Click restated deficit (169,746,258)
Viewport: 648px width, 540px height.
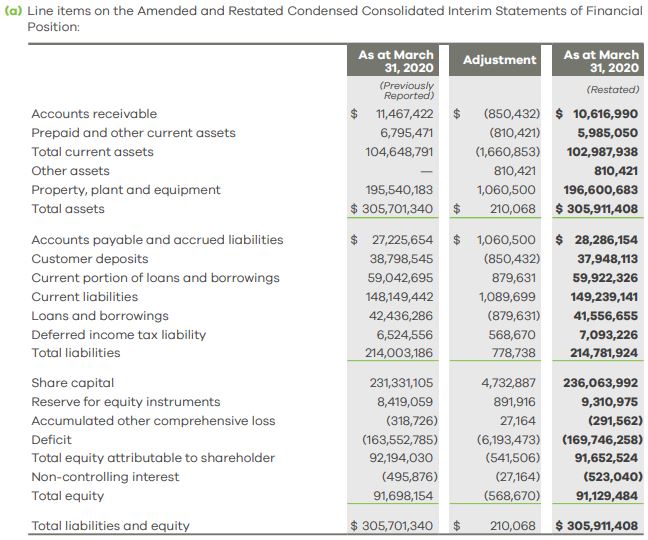tap(603, 440)
